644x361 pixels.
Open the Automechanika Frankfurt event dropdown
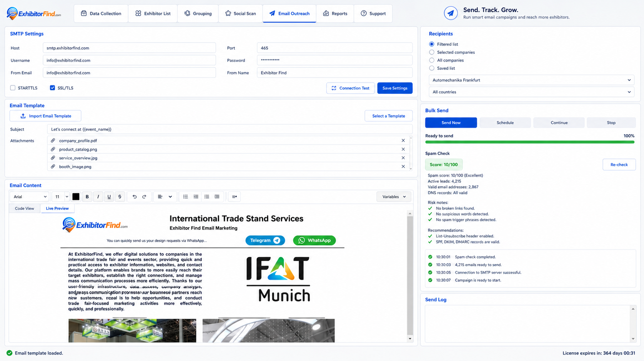(x=531, y=80)
